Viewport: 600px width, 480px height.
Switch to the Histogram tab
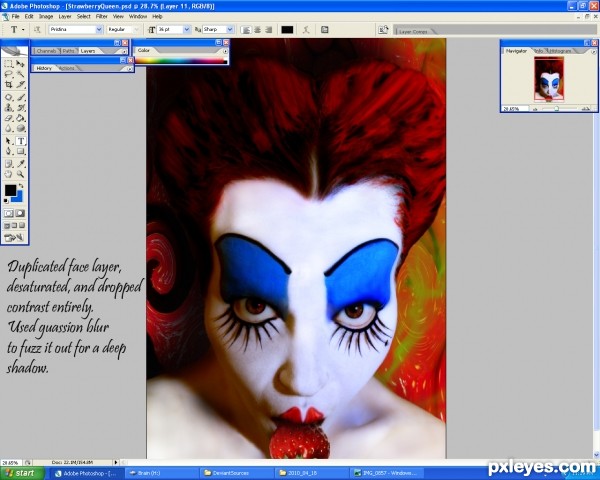click(x=562, y=51)
